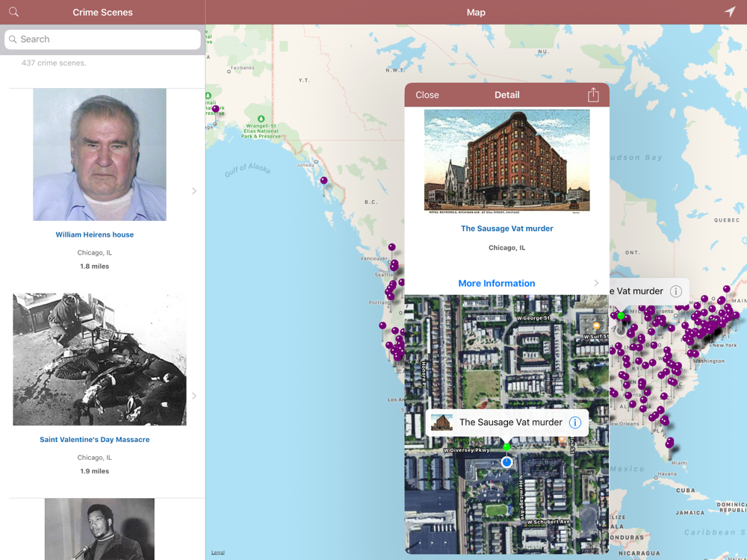This screenshot has width=747, height=560.
Task: Tap the info icon on the 'e Vat murder' callout
Action: point(675,291)
